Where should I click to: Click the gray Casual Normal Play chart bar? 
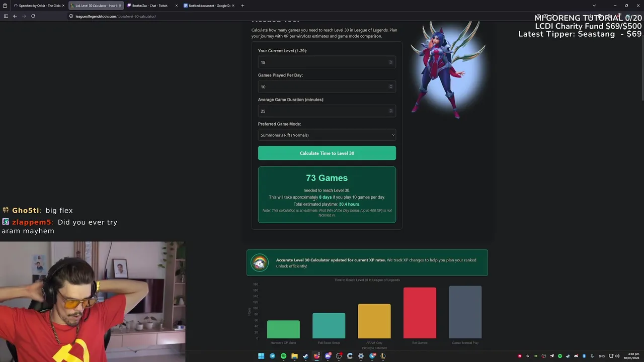(465, 312)
